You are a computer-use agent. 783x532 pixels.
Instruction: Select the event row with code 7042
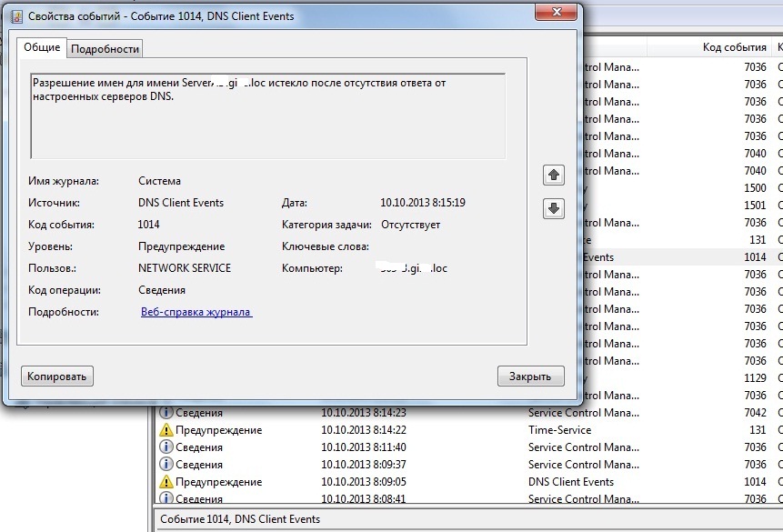pyautogui.click(x=682, y=413)
